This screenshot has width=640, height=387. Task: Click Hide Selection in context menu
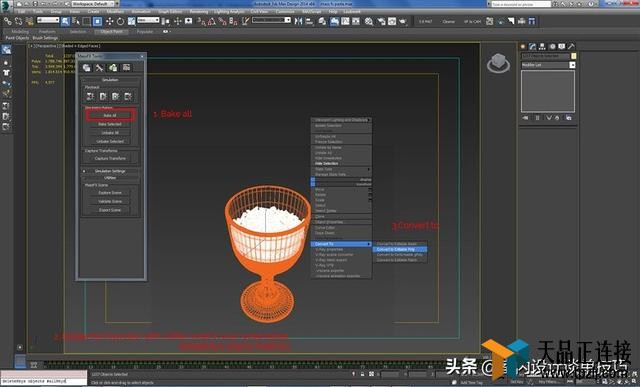(x=341, y=163)
